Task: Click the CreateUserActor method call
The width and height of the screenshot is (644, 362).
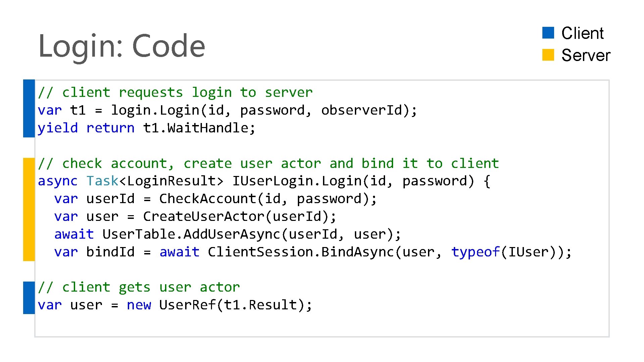Action: [204, 217]
